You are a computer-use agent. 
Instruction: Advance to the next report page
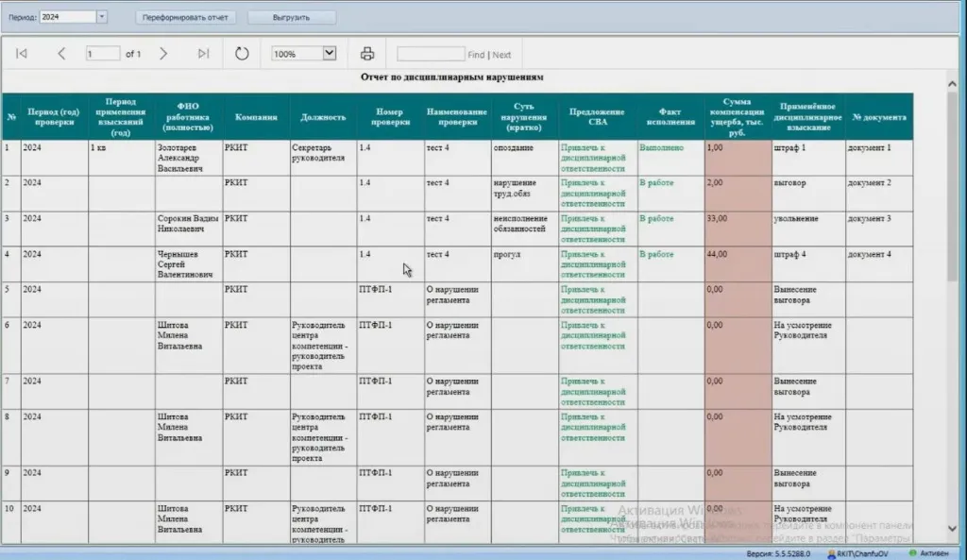163,54
